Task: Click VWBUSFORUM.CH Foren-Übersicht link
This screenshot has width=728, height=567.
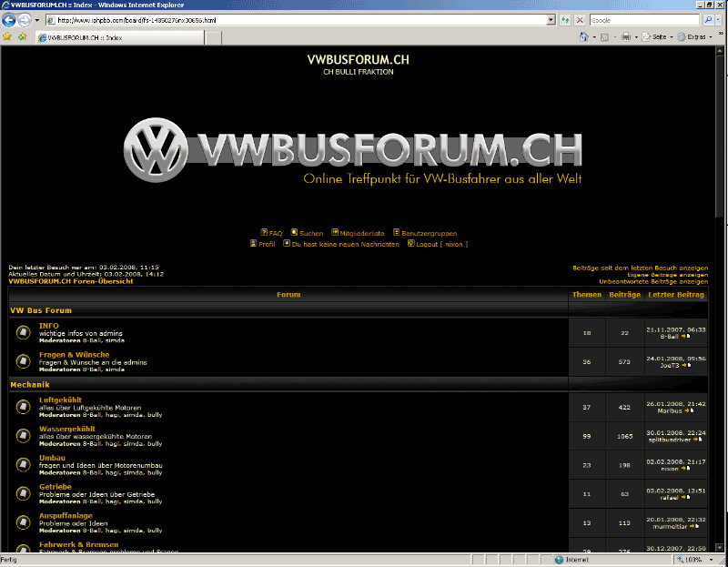Action: point(71,281)
